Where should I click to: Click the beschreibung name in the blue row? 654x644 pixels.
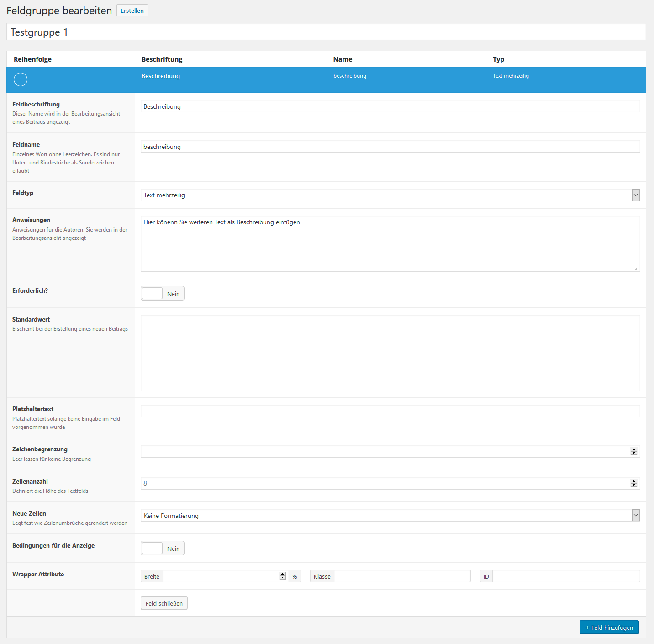tap(350, 76)
